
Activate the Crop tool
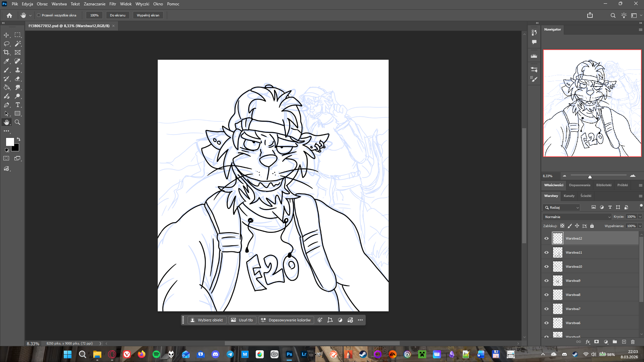[x=6, y=52]
